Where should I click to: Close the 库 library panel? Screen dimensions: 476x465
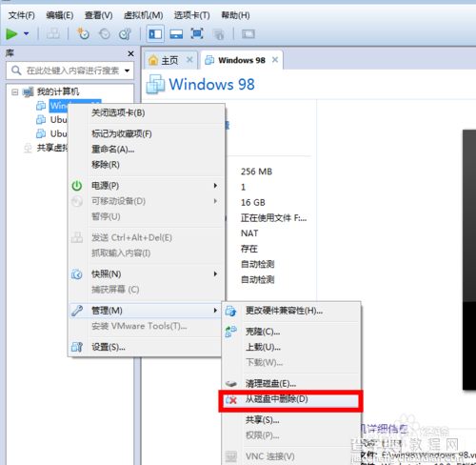[x=130, y=53]
